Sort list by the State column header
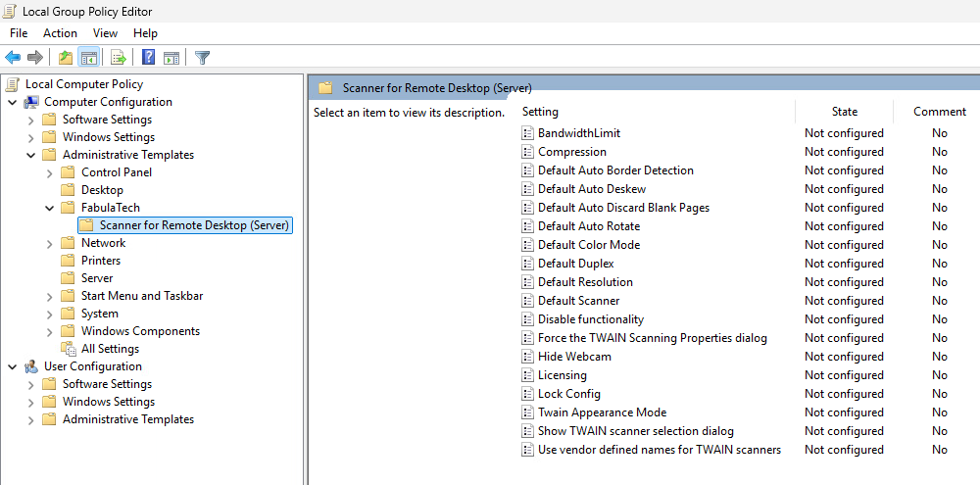Image resolution: width=980 pixels, height=485 pixels. tap(844, 112)
